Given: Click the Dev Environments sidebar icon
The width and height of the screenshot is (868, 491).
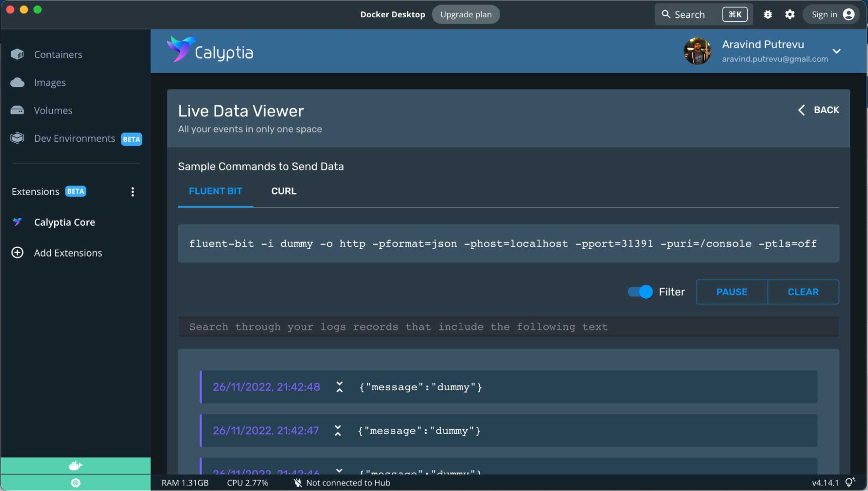Looking at the screenshot, I should (x=18, y=138).
